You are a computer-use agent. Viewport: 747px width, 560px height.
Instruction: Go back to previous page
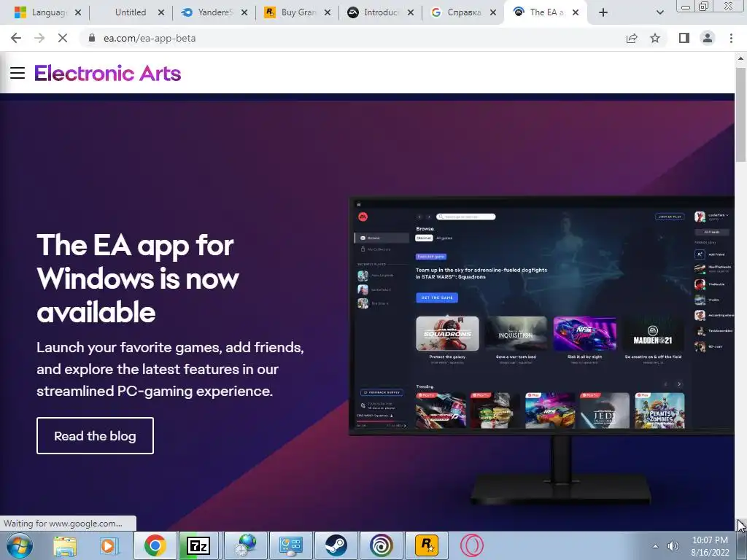point(16,38)
